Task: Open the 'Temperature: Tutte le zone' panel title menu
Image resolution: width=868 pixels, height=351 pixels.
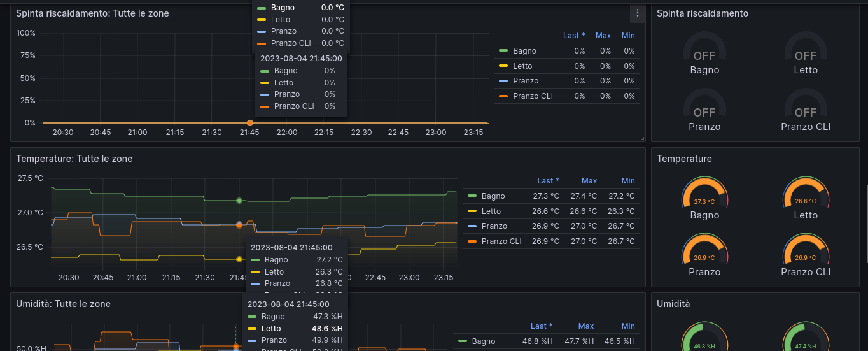Action: point(74,159)
